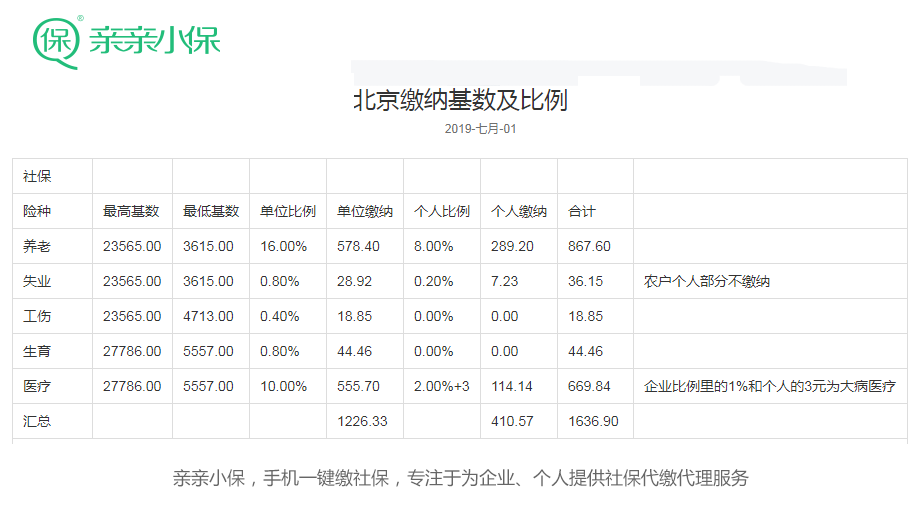Select the 社保 header cell
Viewport: 919px width, 517px height.
tap(37, 176)
